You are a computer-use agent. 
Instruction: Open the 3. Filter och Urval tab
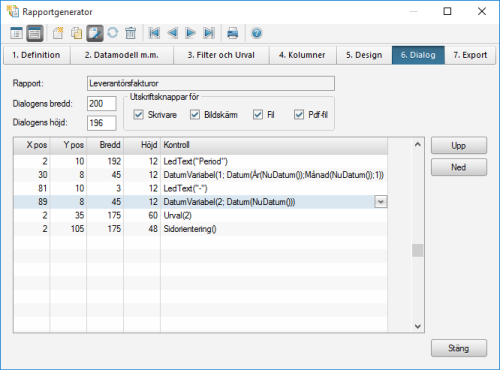[221, 55]
